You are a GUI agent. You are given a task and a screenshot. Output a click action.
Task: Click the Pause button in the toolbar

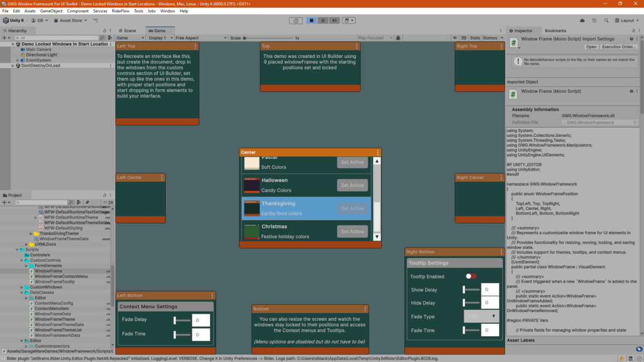[323, 20]
